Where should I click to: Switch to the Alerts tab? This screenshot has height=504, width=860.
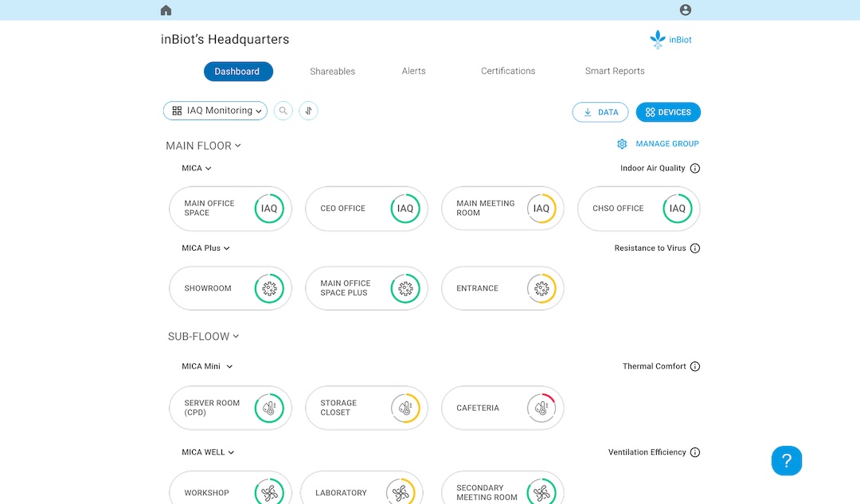pyautogui.click(x=413, y=71)
